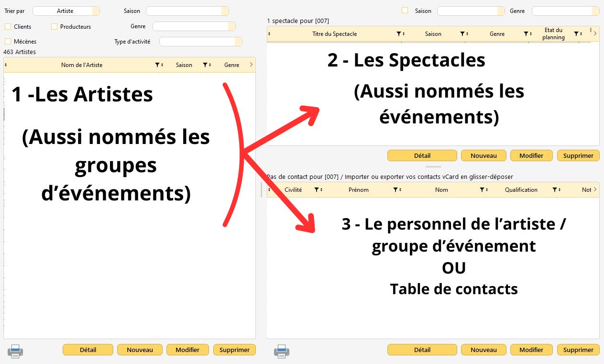604x364 pixels.
Task: Tick the Producteurs checkbox
Action: [x=54, y=27]
